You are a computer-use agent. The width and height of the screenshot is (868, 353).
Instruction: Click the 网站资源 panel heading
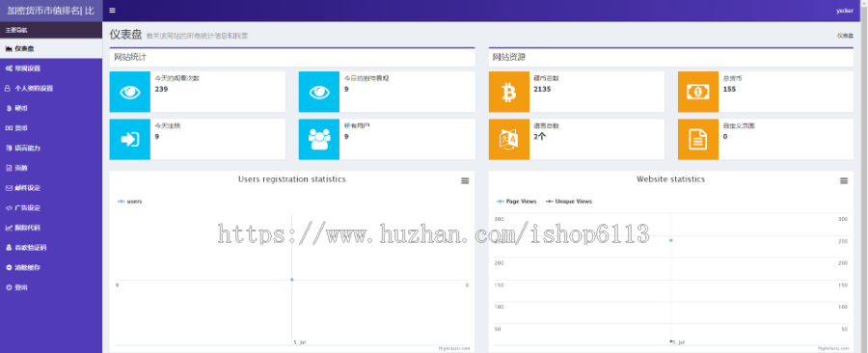[508, 57]
